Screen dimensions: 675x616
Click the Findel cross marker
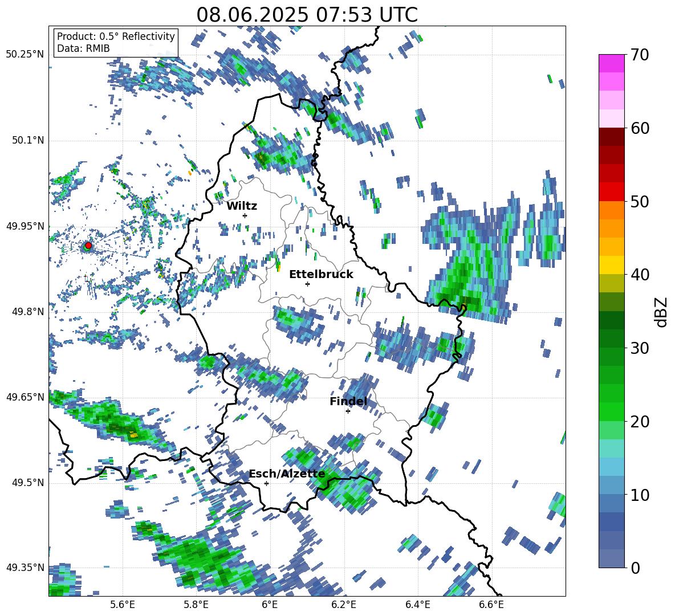coord(348,411)
